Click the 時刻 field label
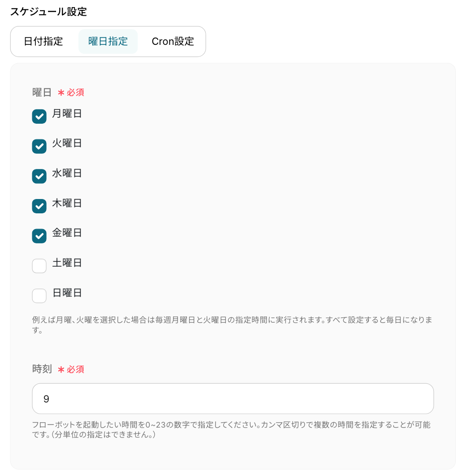Viewport: 468px width, 476px height. click(42, 369)
